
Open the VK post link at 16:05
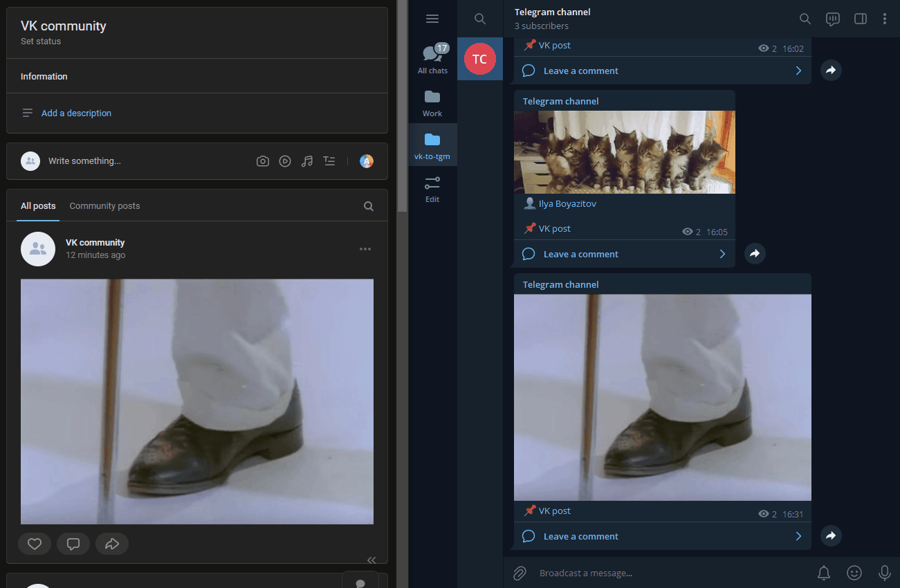tap(555, 228)
